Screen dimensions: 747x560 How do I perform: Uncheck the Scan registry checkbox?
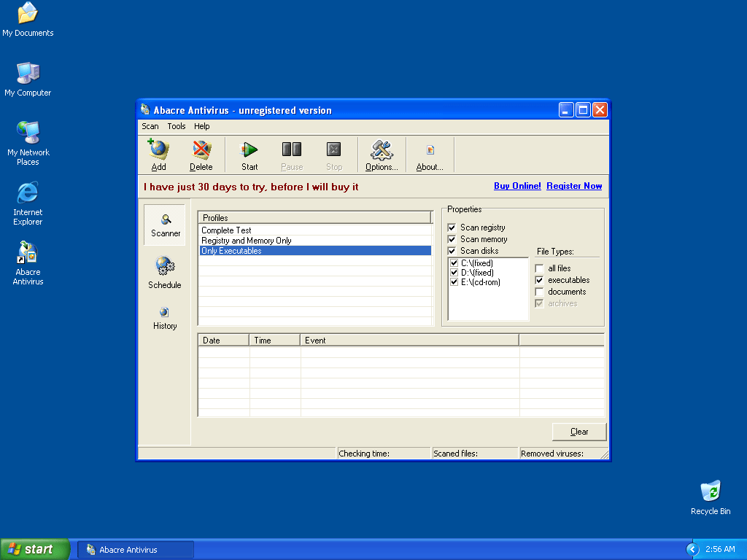click(452, 227)
